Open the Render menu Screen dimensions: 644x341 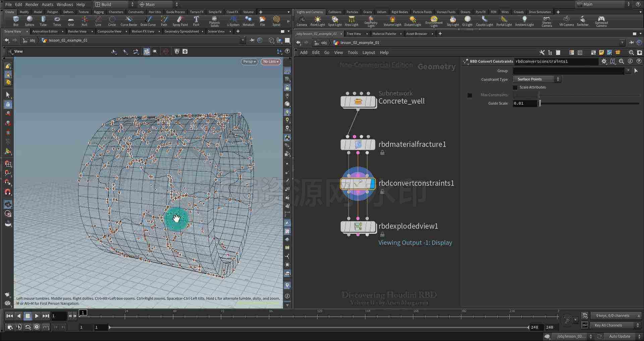point(32,4)
